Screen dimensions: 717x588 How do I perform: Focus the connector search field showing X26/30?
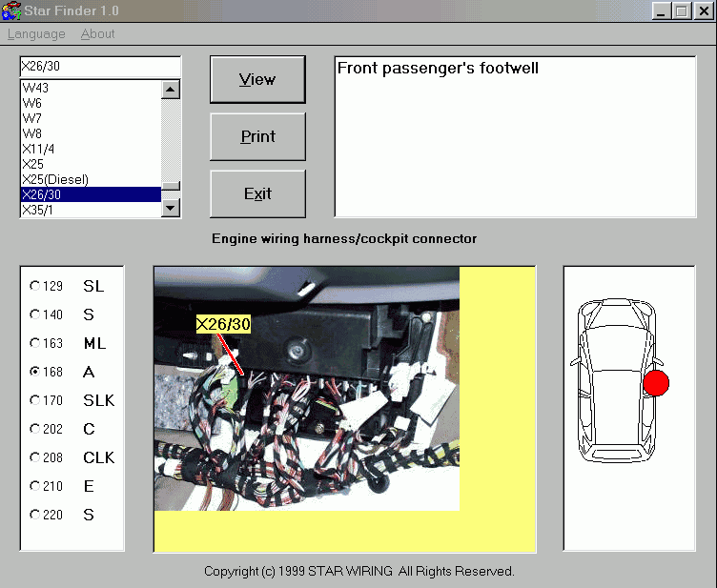click(100, 67)
